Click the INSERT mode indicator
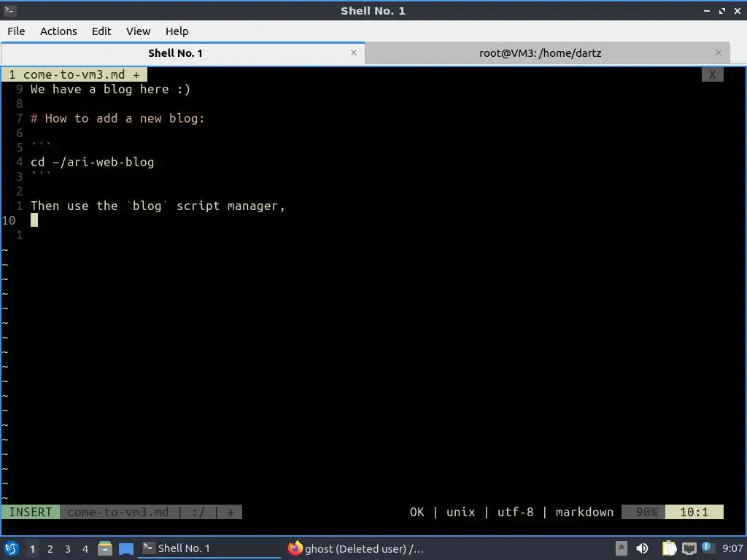The height and width of the screenshot is (560, 747). (x=31, y=512)
